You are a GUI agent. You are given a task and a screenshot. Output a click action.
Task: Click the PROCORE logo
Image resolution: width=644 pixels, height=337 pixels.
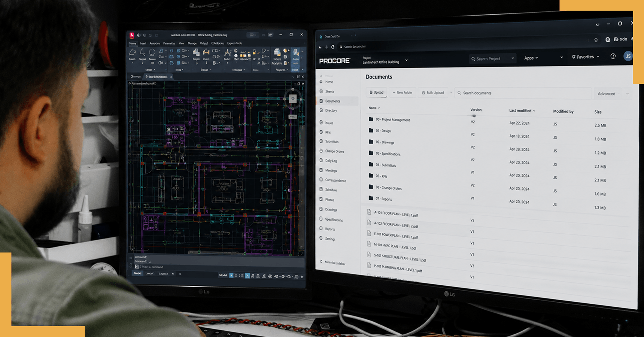click(334, 61)
